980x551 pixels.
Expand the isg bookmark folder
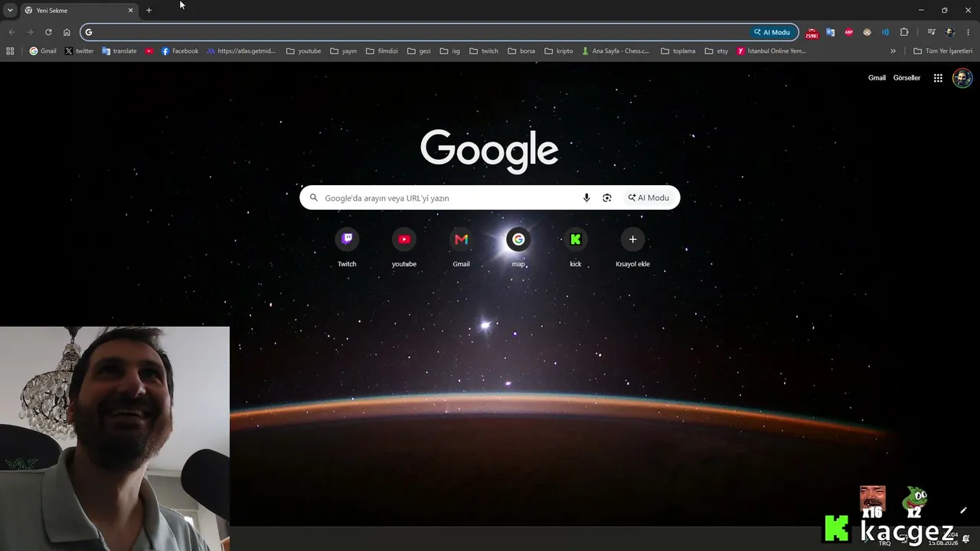pos(450,51)
